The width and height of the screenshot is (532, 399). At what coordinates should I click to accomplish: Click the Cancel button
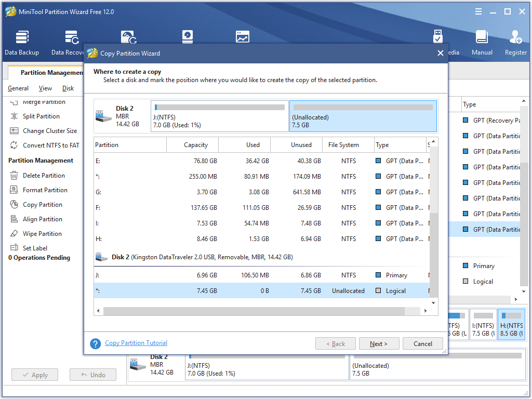pyautogui.click(x=423, y=344)
